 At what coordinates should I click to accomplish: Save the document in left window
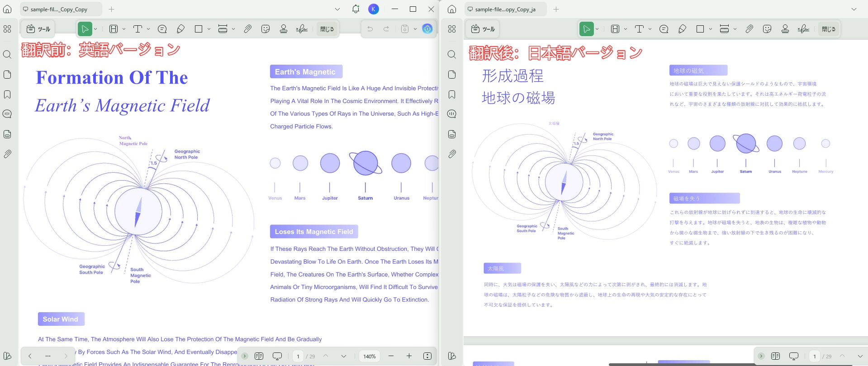coord(405,29)
